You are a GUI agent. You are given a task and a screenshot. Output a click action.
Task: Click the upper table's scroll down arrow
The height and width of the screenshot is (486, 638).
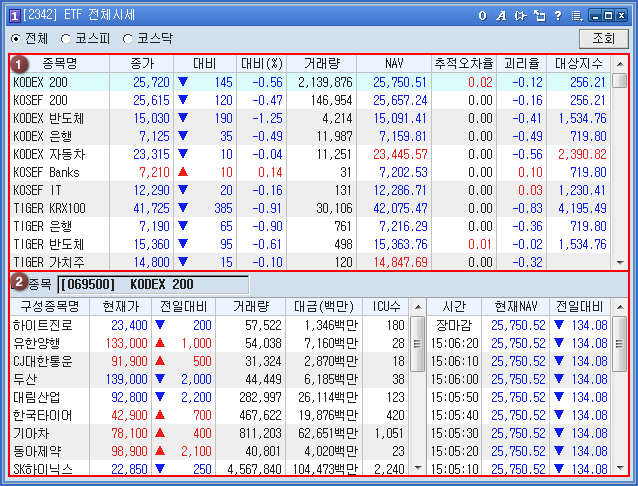point(620,262)
